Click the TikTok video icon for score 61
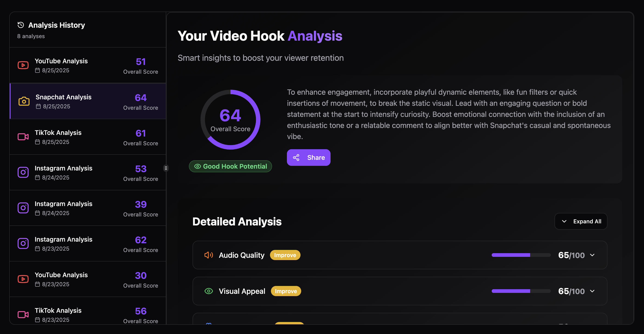This screenshot has width=644, height=334. pos(23,137)
